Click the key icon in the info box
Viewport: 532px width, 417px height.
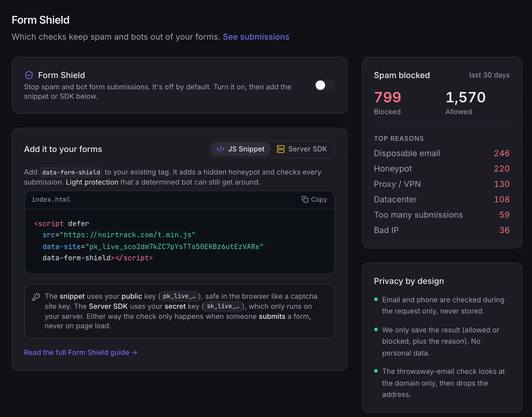pos(36,297)
